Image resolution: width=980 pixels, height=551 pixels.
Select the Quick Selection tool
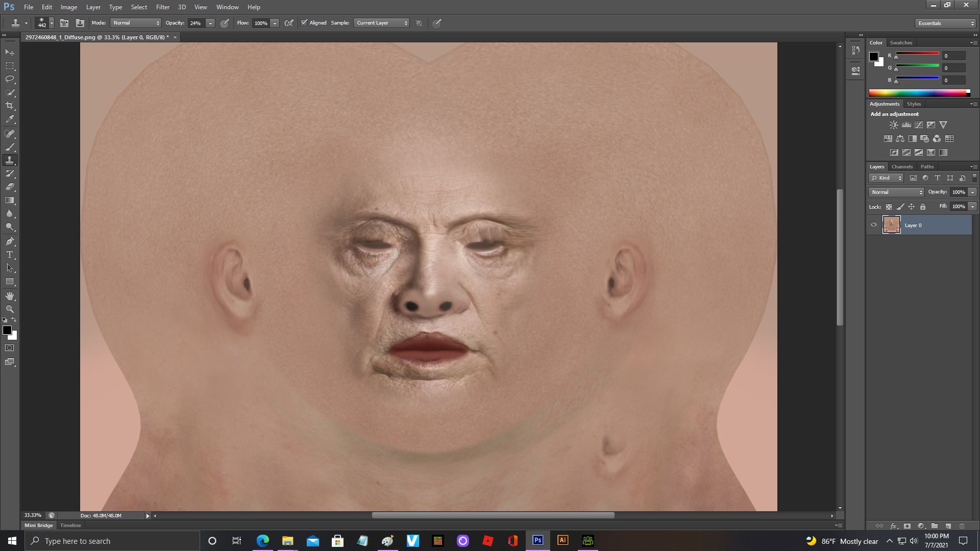(x=10, y=92)
